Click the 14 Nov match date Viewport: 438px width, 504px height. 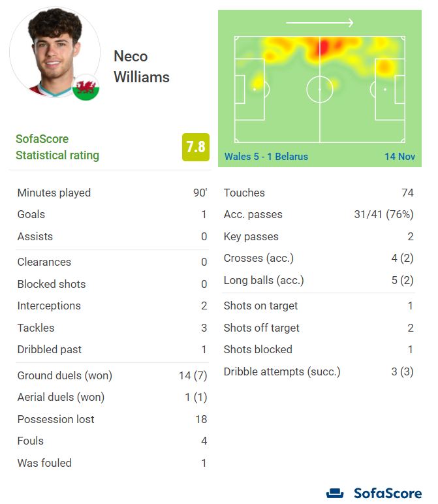point(399,157)
